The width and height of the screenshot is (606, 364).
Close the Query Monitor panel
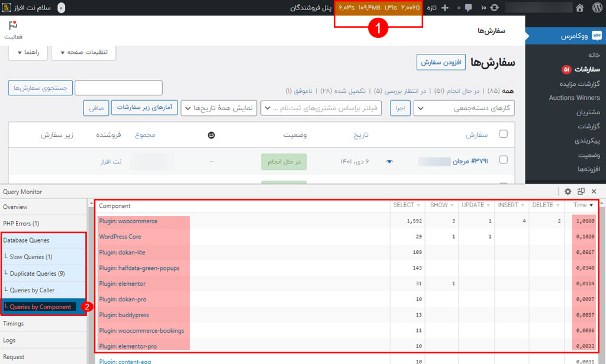pos(594,191)
